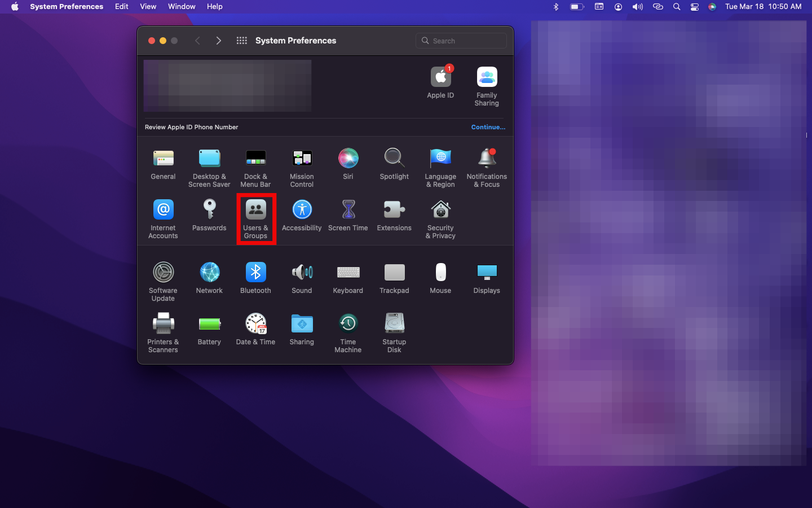Image resolution: width=812 pixels, height=508 pixels.
Task: Open Notifications & Focus preferences
Action: 487,168
